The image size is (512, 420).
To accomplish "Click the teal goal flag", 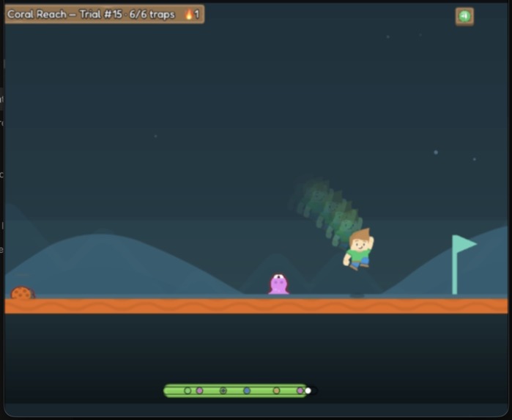I will point(464,265).
